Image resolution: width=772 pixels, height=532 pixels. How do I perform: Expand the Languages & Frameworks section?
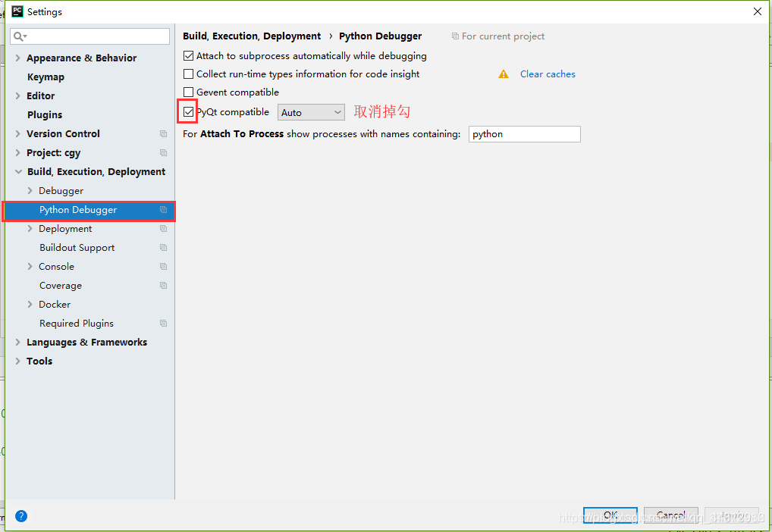[17, 343]
